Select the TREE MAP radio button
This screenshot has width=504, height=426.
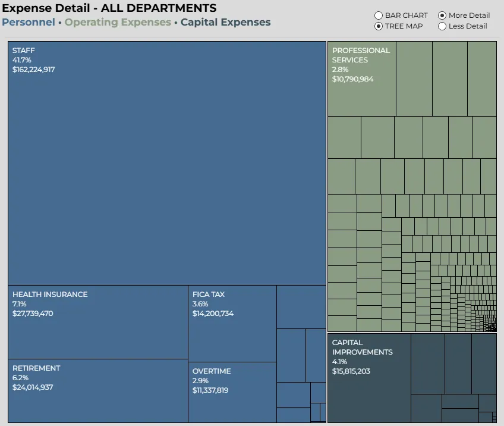pyautogui.click(x=379, y=26)
